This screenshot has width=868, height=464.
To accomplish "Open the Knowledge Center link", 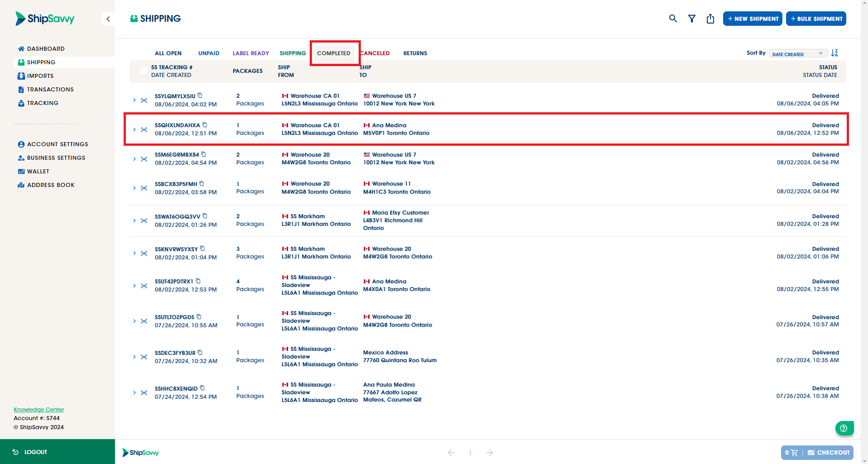I will (39, 410).
